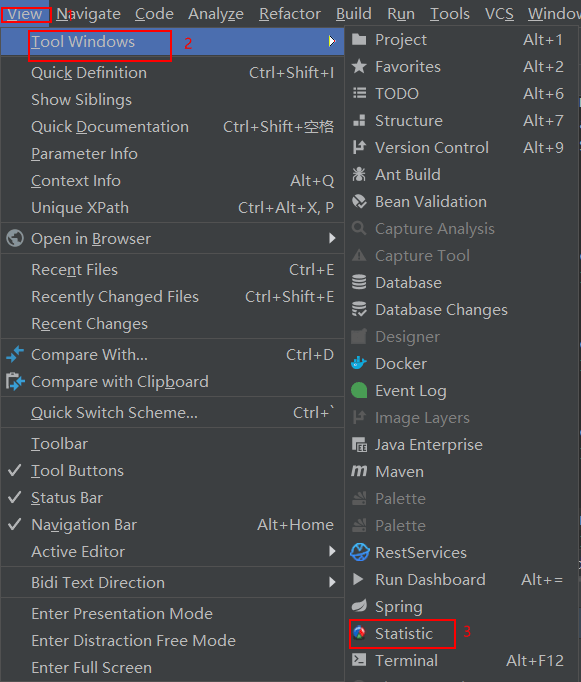Screen dimensions: 581x682
Task: Open the Statistic tool window
Action: (462, 633)
